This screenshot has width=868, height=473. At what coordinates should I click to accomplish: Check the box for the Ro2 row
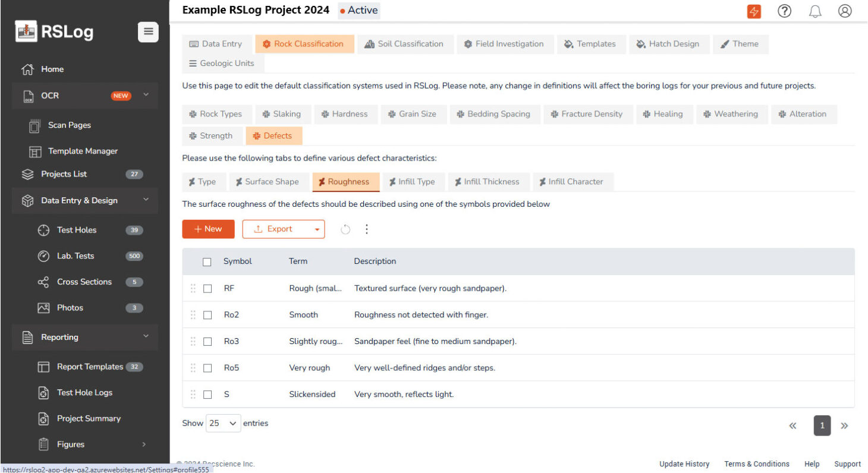click(x=207, y=315)
